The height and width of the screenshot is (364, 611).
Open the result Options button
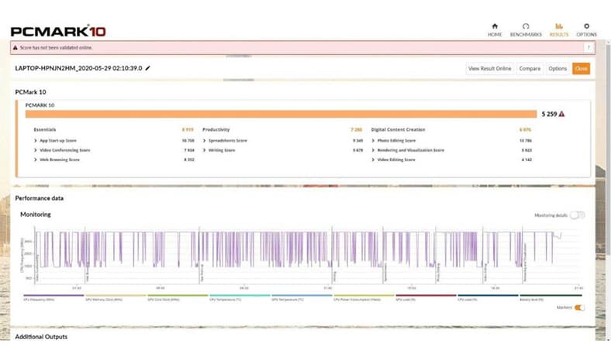pyautogui.click(x=557, y=68)
